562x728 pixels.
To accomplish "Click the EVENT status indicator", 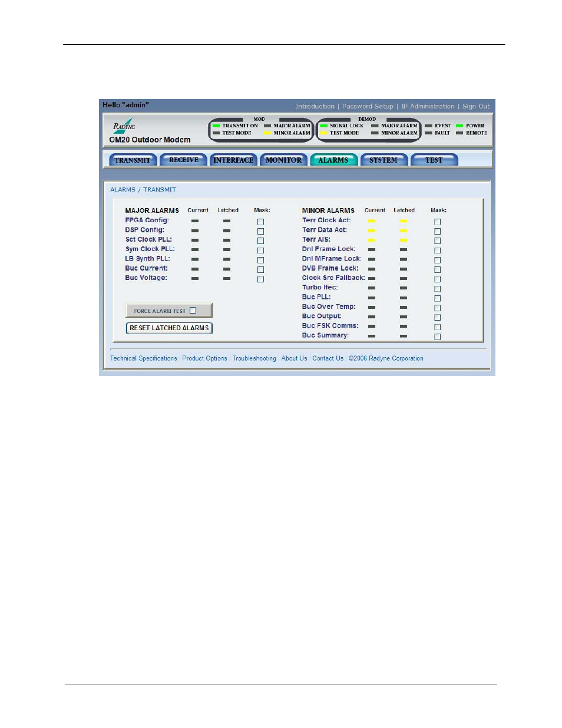I will [x=428, y=126].
